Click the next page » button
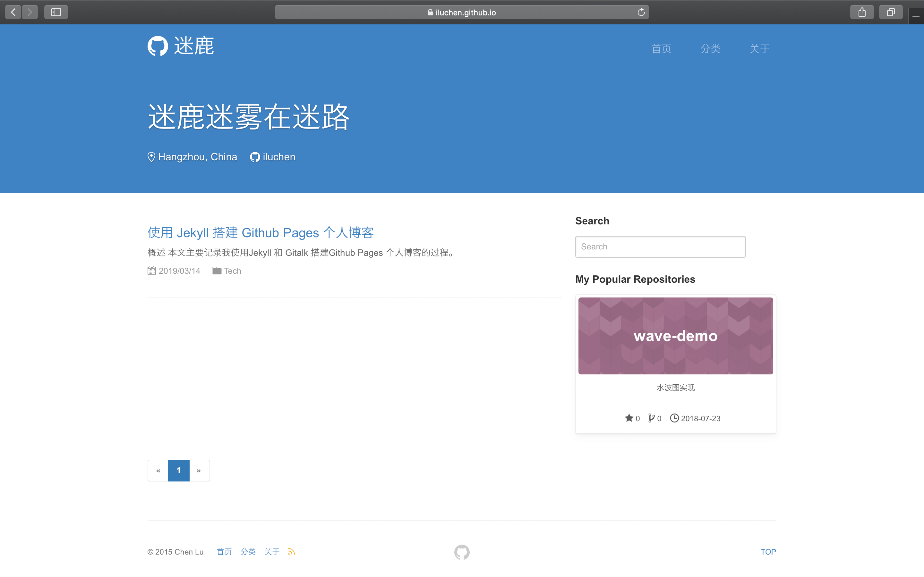 point(199,470)
